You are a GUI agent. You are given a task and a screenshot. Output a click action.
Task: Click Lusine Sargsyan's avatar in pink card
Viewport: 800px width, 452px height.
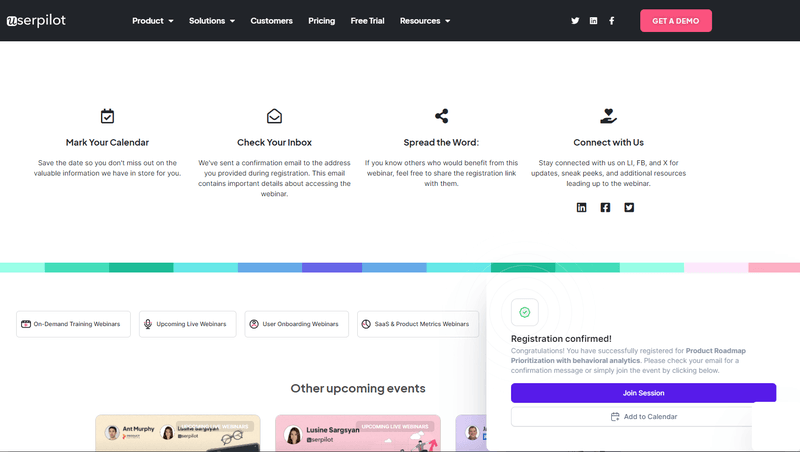tap(293, 435)
